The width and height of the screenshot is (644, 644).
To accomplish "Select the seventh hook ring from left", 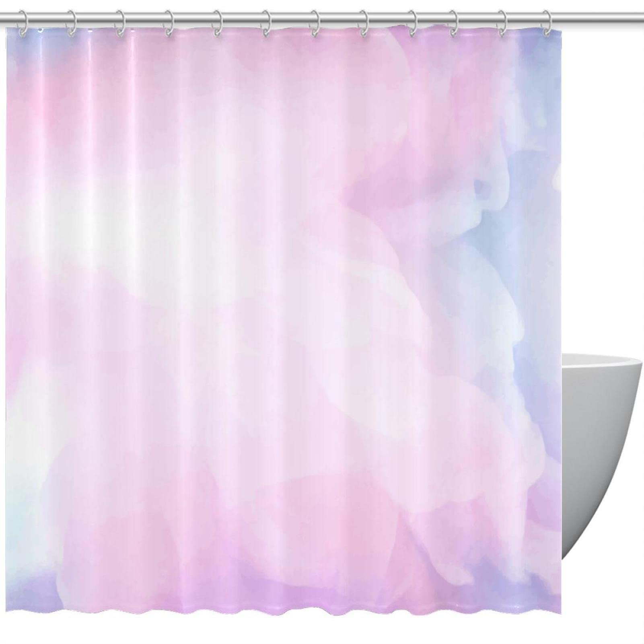I will point(315,23).
